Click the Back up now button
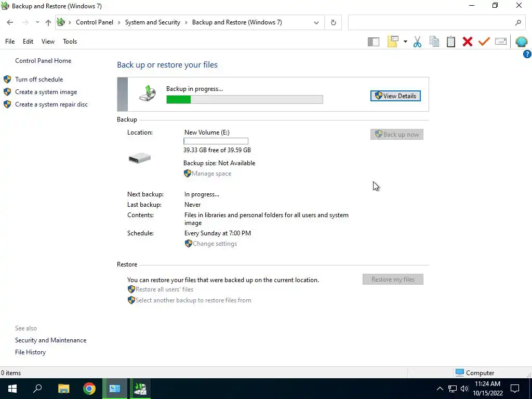 click(396, 135)
